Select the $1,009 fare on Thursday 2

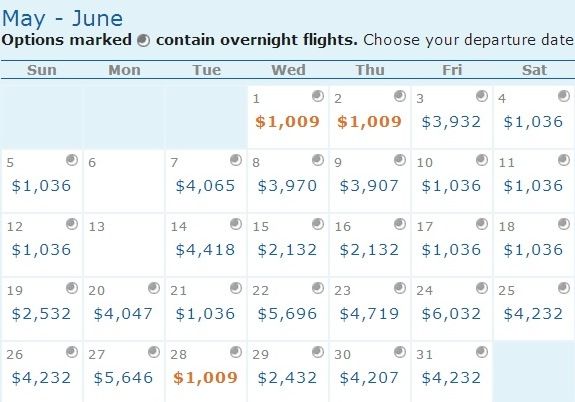pyautogui.click(x=369, y=122)
